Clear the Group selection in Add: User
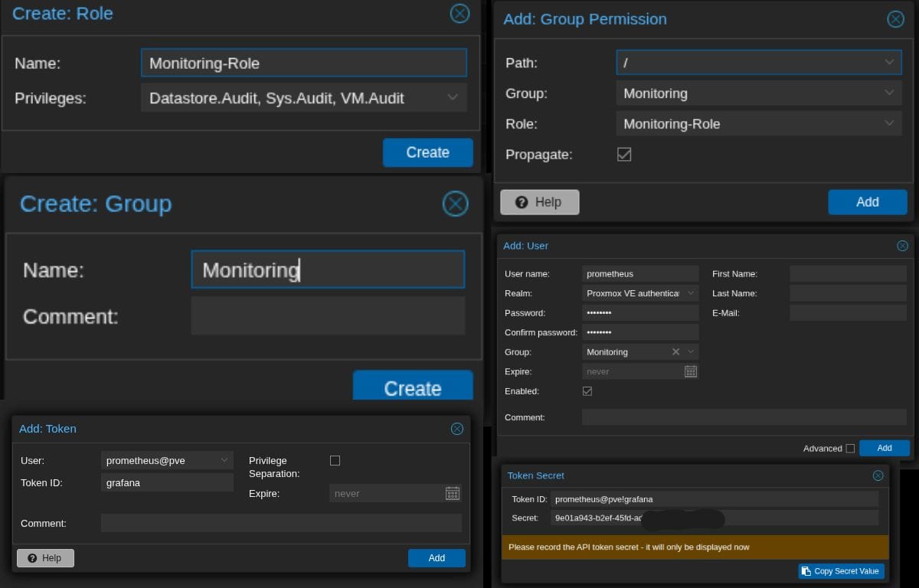The image size is (919, 588). click(x=675, y=351)
